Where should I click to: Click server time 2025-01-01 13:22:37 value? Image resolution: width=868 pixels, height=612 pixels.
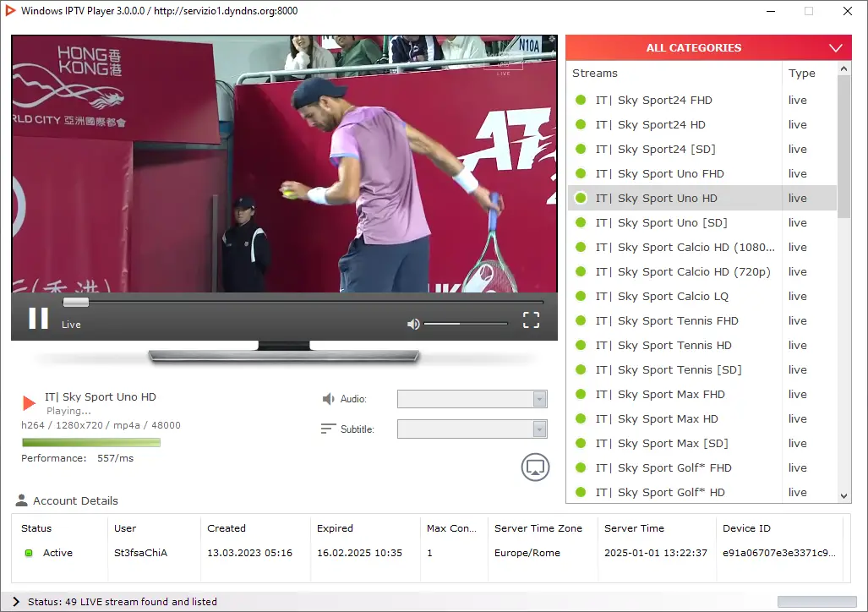tap(655, 553)
